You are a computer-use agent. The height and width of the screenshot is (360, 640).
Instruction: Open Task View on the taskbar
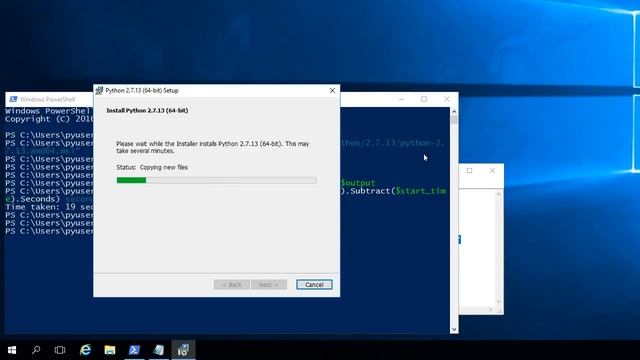[60, 350]
